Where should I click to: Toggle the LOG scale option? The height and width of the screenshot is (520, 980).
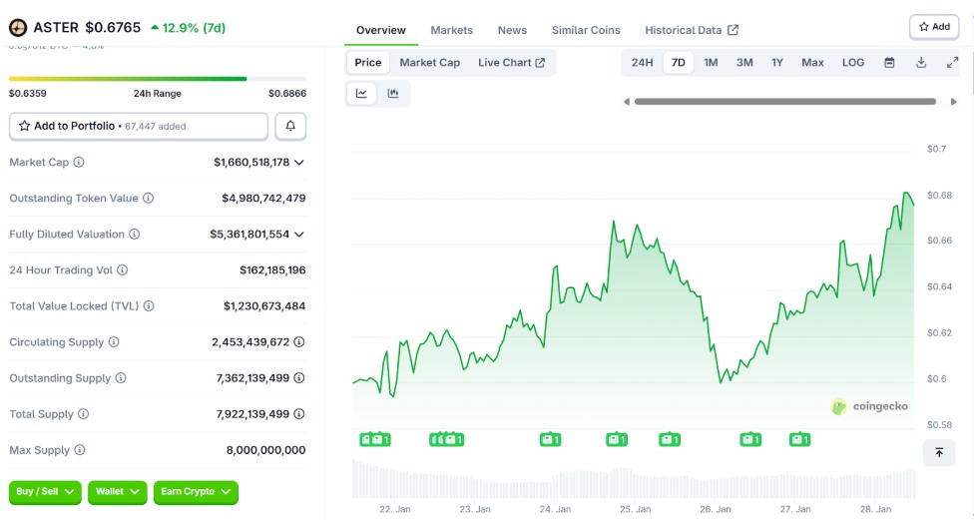853,63
